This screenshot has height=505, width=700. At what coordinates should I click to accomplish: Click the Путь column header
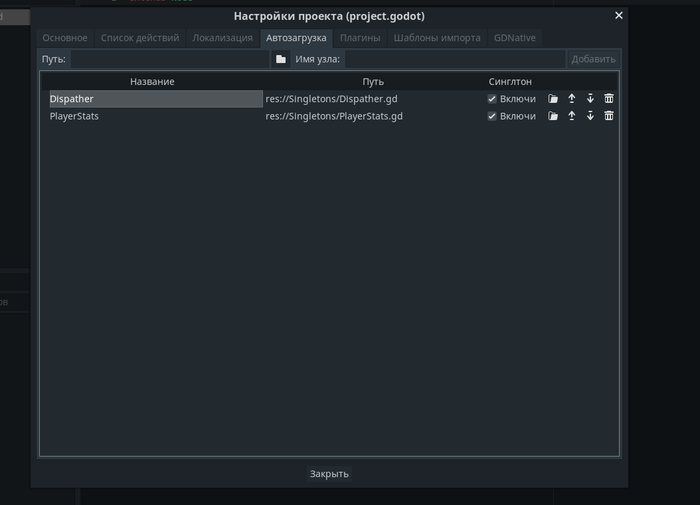click(373, 82)
